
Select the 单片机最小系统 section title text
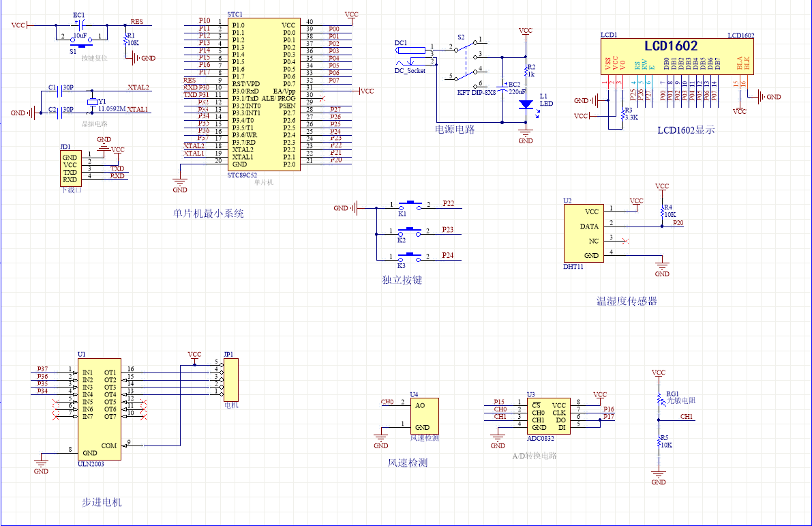(208, 214)
